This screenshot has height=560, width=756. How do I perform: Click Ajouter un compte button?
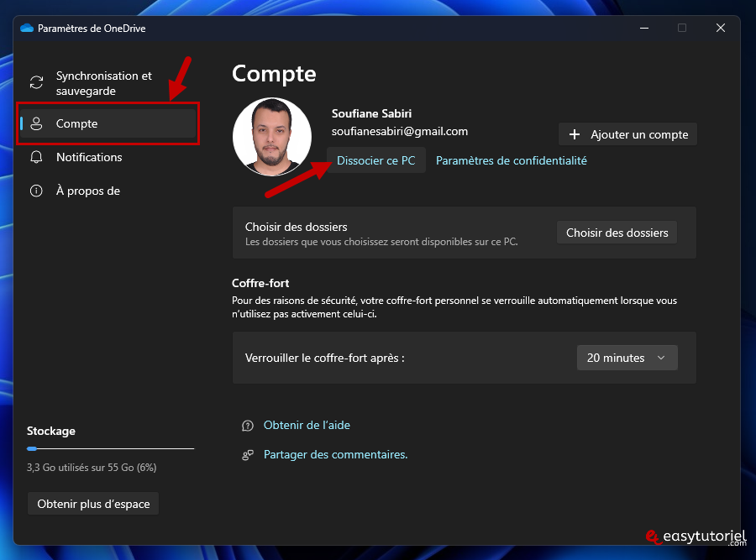pos(627,134)
